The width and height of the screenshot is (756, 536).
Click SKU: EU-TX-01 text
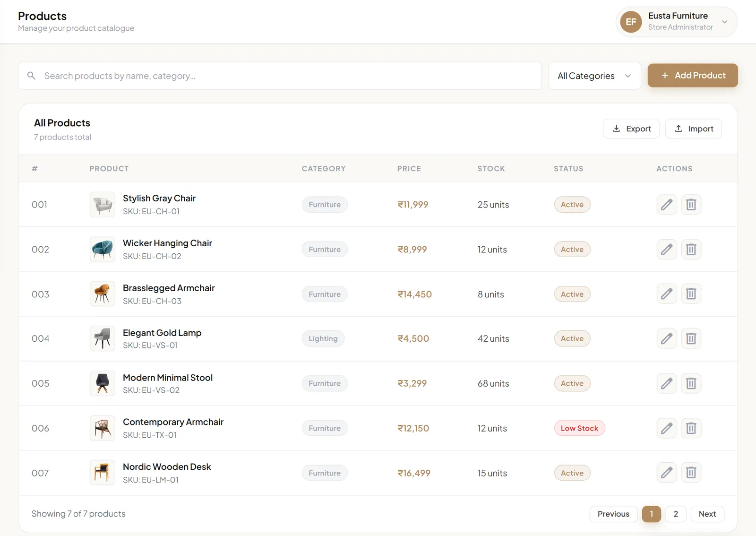click(x=150, y=435)
